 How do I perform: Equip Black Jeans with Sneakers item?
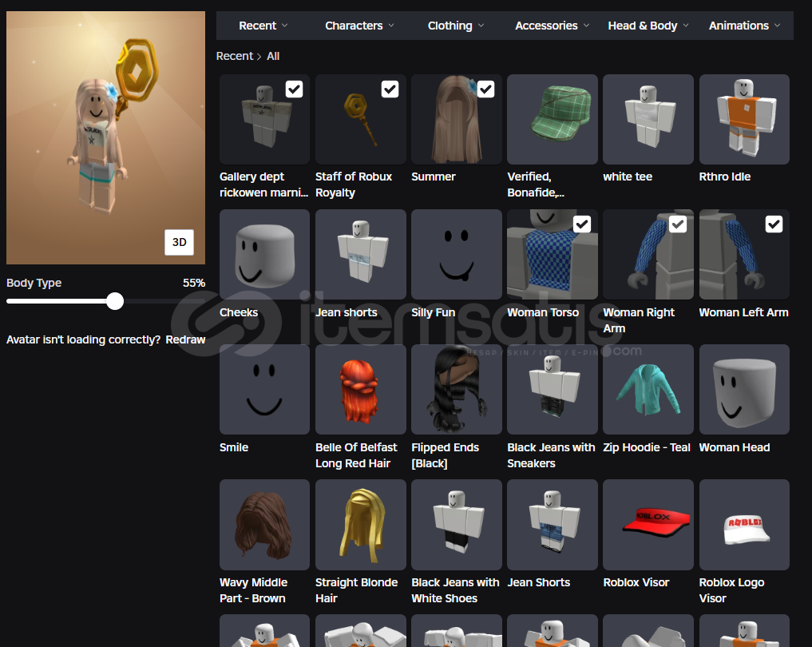[x=552, y=389]
